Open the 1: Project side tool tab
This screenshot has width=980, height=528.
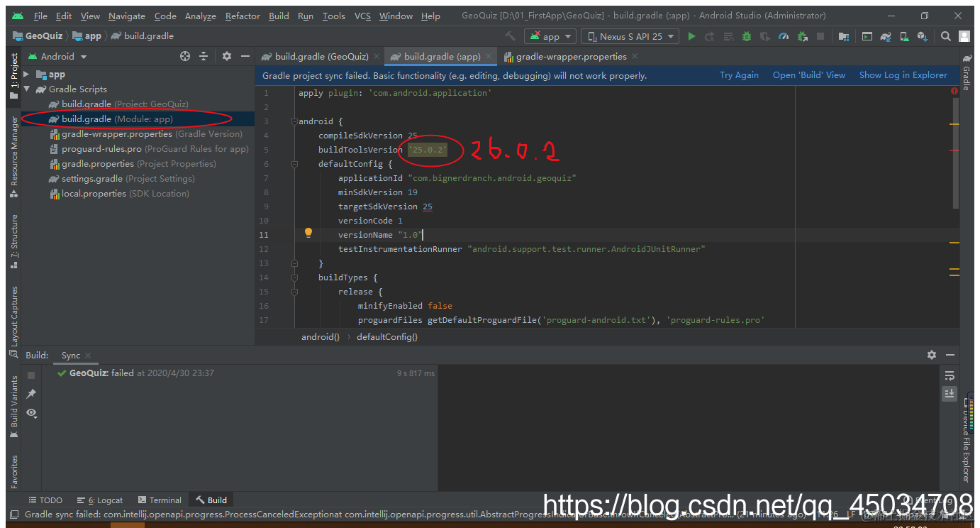14,77
